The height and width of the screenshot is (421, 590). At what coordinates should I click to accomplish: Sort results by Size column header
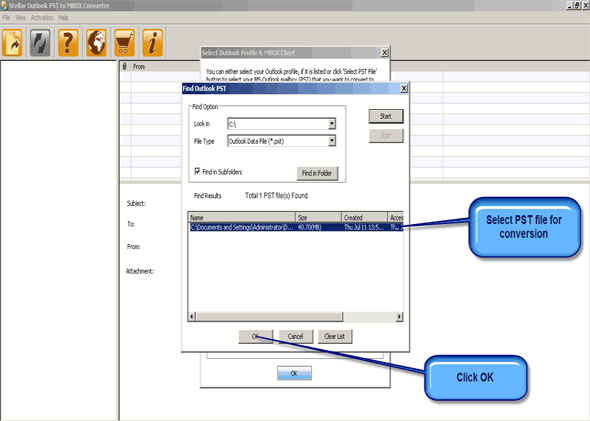click(x=318, y=217)
